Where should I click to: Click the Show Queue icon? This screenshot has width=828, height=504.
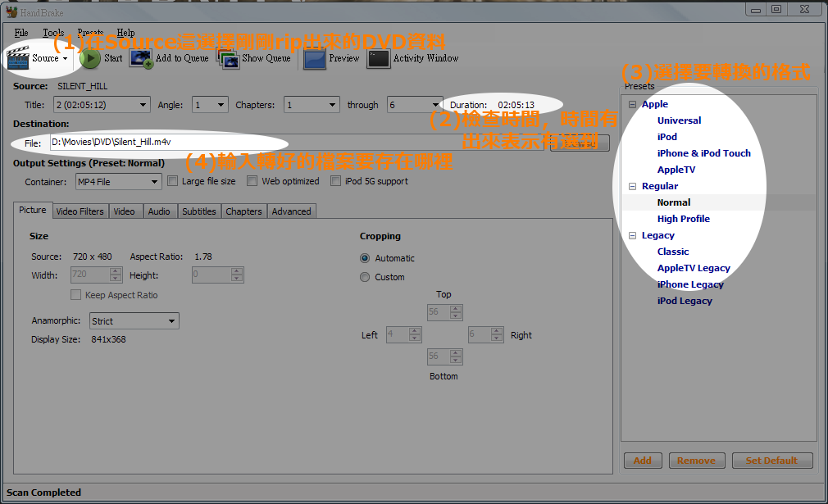pos(228,58)
